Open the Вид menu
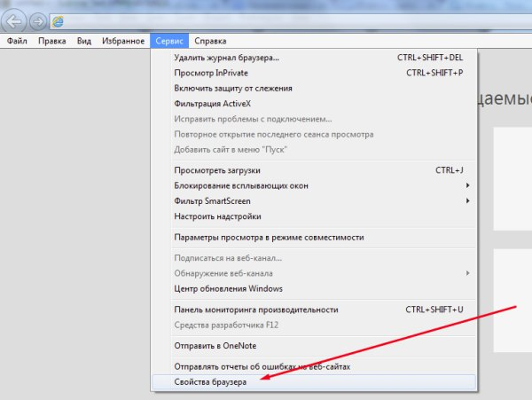Screen dimensions: 532x400 click(x=84, y=41)
